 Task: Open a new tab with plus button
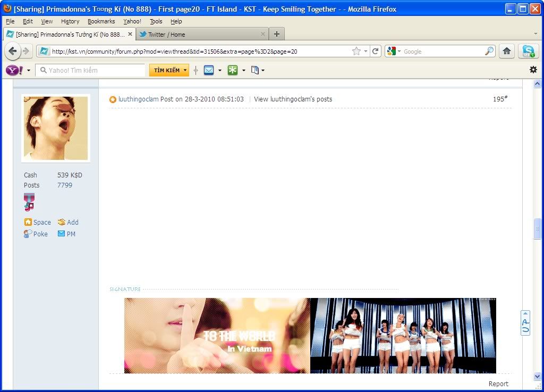pyautogui.click(x=276, y=34)
